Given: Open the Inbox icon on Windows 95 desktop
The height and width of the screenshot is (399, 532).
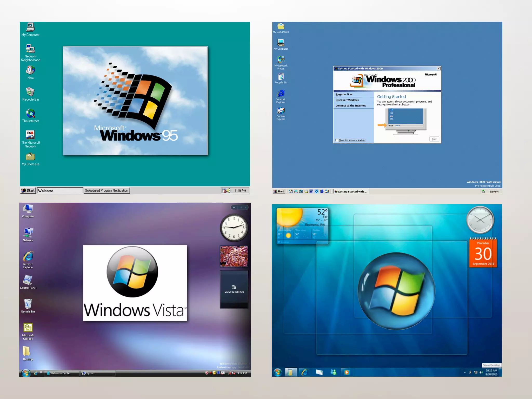Looking at the screenshot, I should pyautogui.click(x=30, y=71).
